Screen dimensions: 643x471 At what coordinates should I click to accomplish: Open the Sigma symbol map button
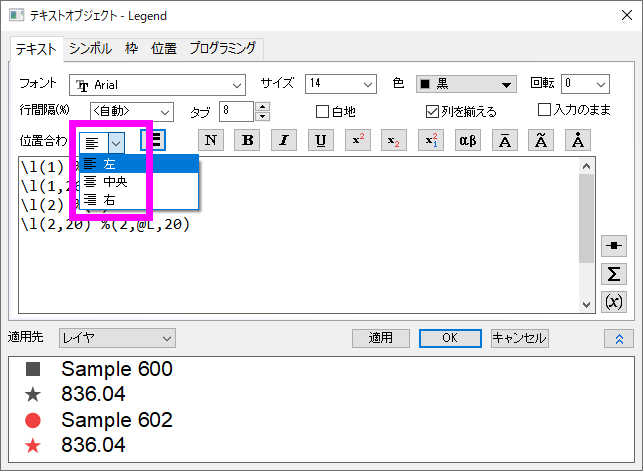(x=614, y=274)
